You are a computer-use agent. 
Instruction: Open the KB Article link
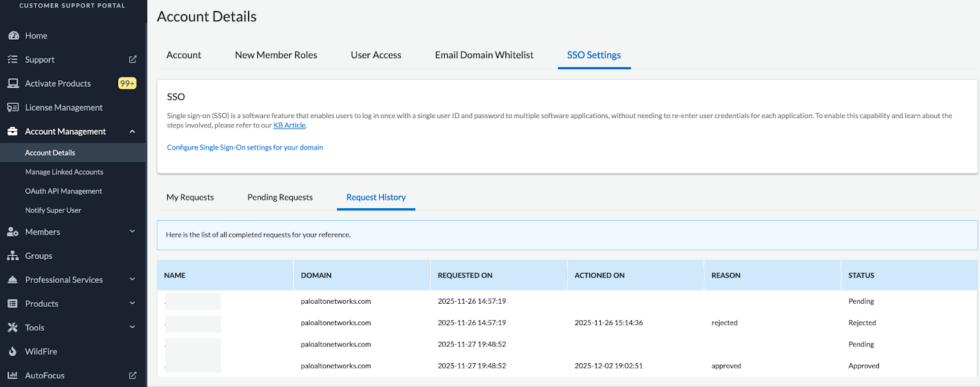(x=289, y=126)
